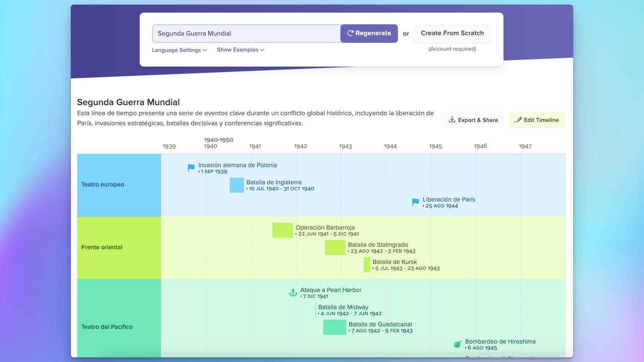Expand the Language Settings dropdown
The image size is (644, 362).
(x=179, y=50)
